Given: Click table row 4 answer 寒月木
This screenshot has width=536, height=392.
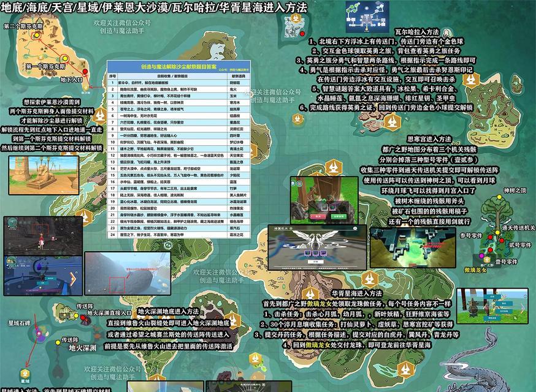Looking at the screenshot, I should click(x=234, y=102).
